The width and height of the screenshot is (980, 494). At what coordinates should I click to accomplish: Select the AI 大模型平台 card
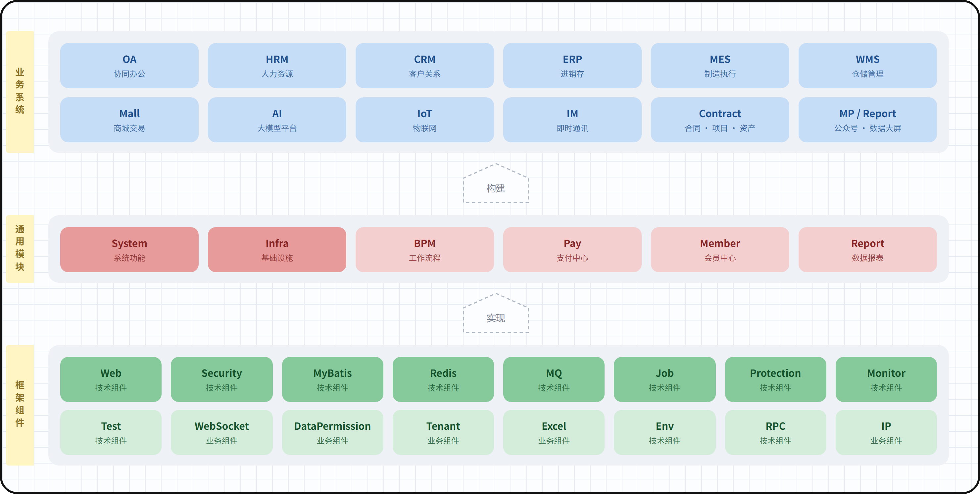(x=277, y=120)
